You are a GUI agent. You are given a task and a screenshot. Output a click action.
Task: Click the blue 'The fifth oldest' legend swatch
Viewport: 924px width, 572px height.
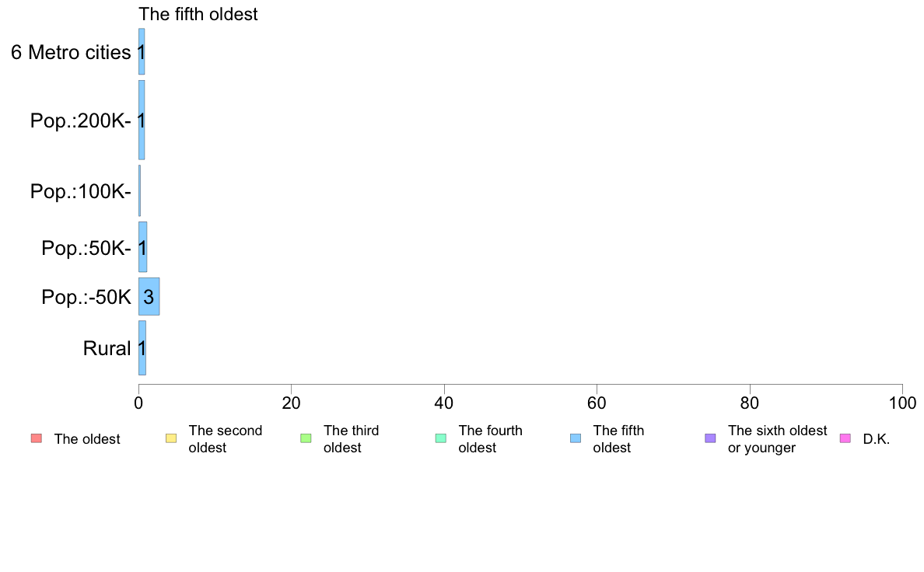pos(576,438)
